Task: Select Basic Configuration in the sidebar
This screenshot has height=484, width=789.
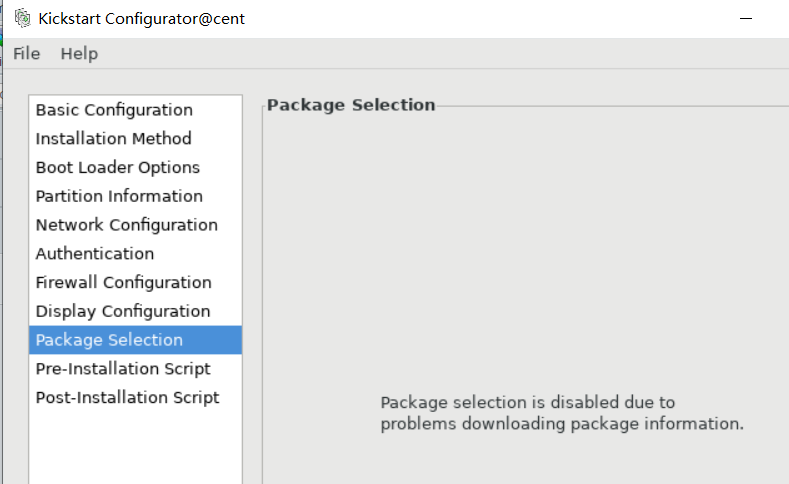Action: [135, 110]
